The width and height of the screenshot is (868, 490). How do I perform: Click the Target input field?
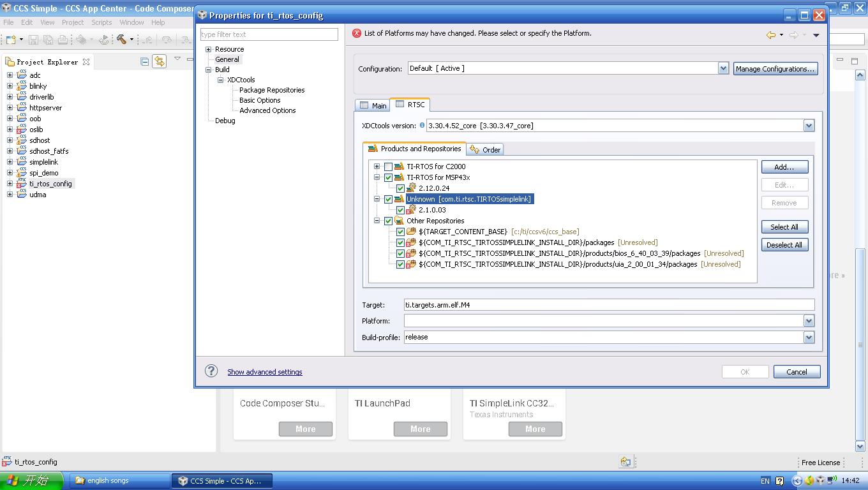pyautogui.click(x=609, y=305)
